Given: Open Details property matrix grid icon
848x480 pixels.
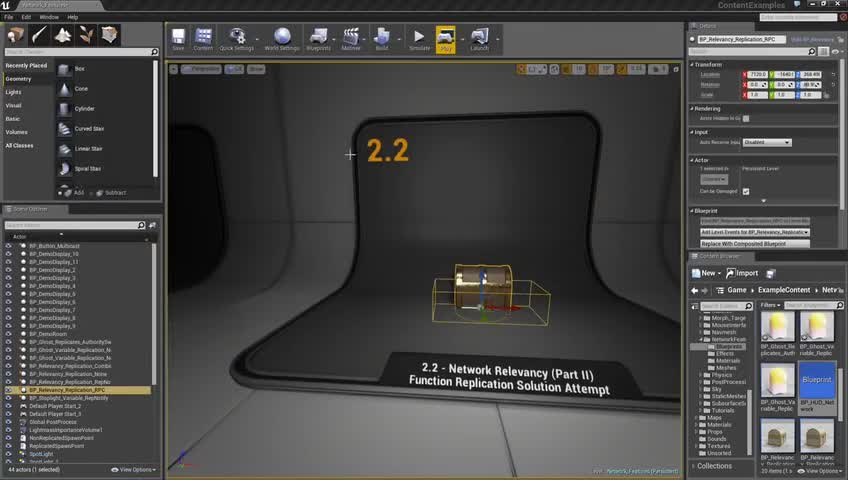Looking at the screenshot, I should [x=823, y=51].
